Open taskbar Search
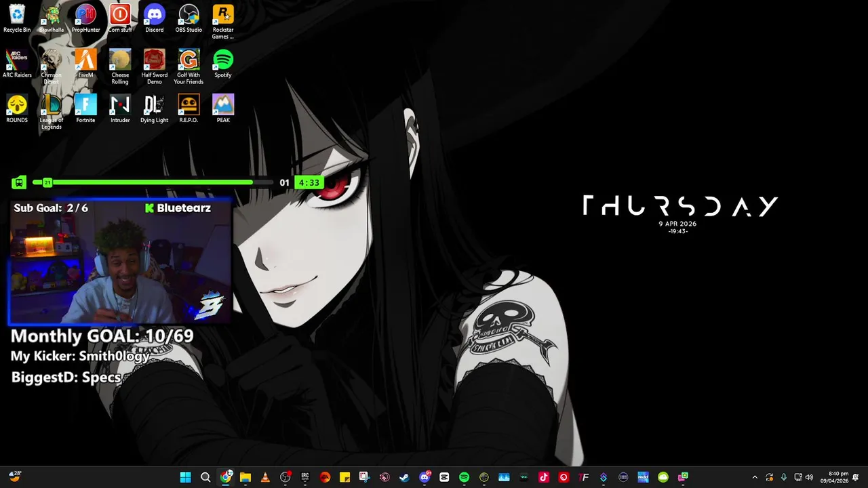Screen dimensions: 868x488 [205, 477]
